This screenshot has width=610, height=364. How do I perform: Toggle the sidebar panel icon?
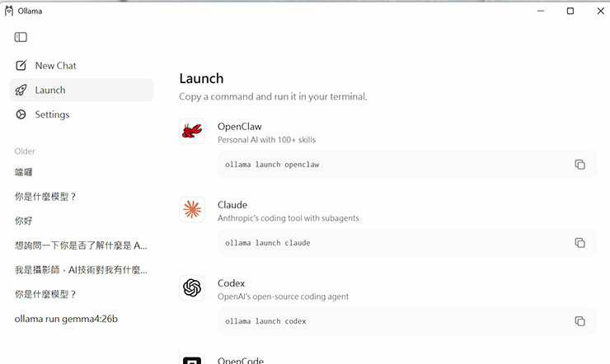[21, 37]
